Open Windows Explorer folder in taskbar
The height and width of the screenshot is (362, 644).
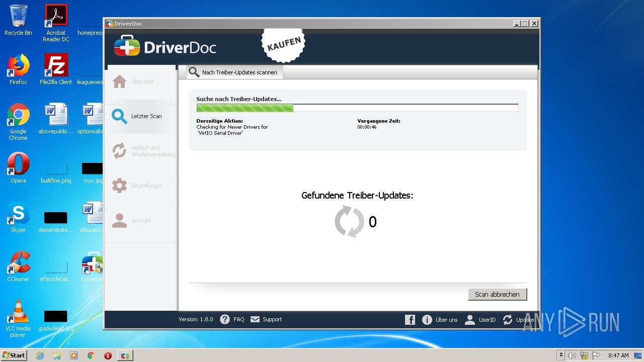click(x=57, y=355)
